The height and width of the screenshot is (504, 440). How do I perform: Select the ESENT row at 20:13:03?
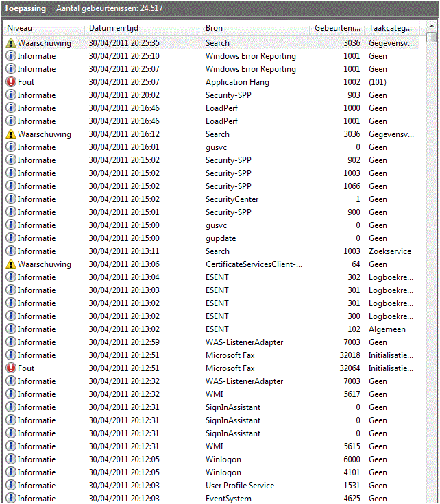pos(211,290)
